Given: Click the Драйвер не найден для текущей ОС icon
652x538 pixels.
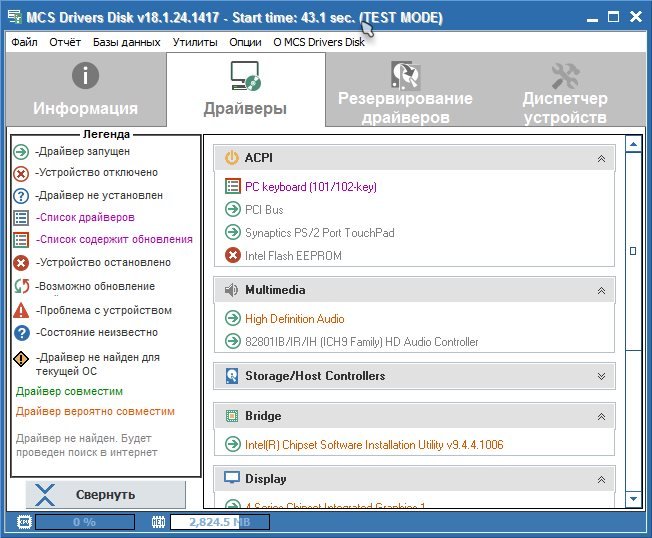Looking at the screenshot, I should coord(21,359).
